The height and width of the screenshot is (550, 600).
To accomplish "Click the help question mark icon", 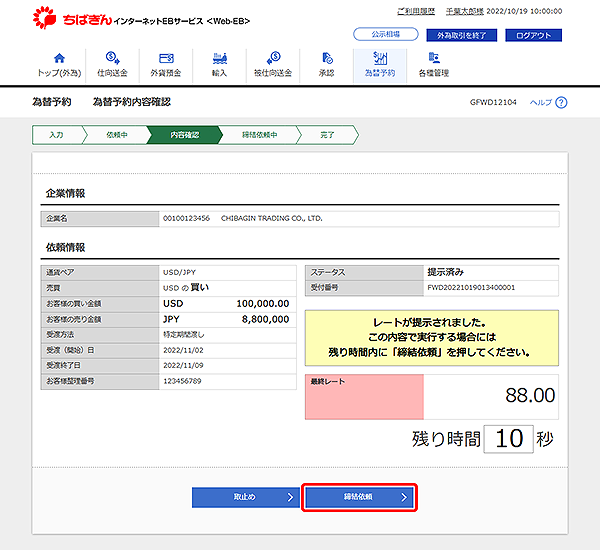I will 561,103.
